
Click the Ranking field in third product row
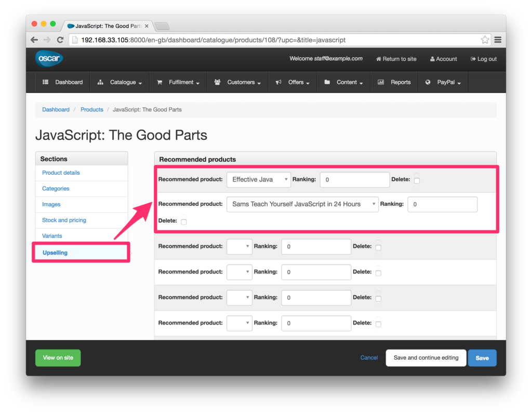click(x=316, y=246)
